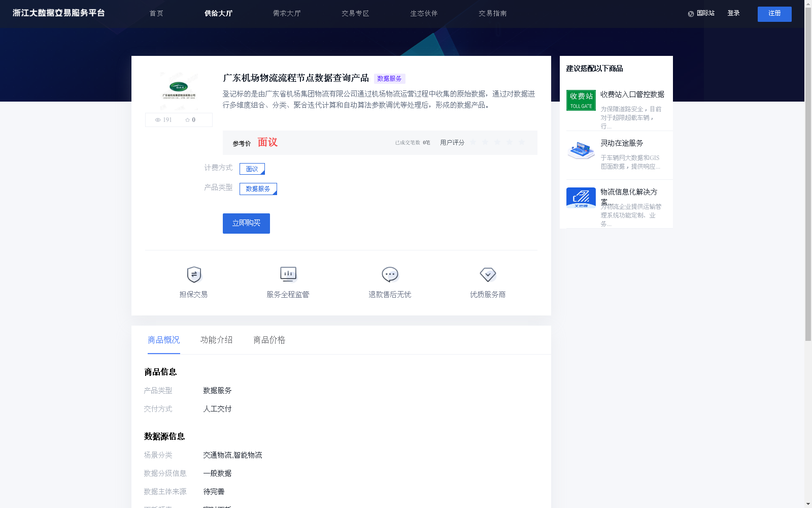812x508 pixels.
Task: Click the third user rating star
Action: click(x=497, y=142)
